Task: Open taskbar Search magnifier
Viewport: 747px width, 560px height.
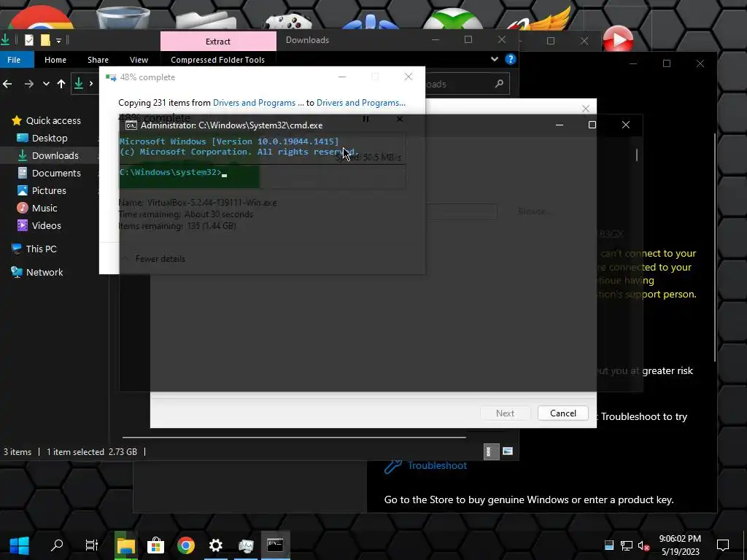Action: [x=57, y=545]
